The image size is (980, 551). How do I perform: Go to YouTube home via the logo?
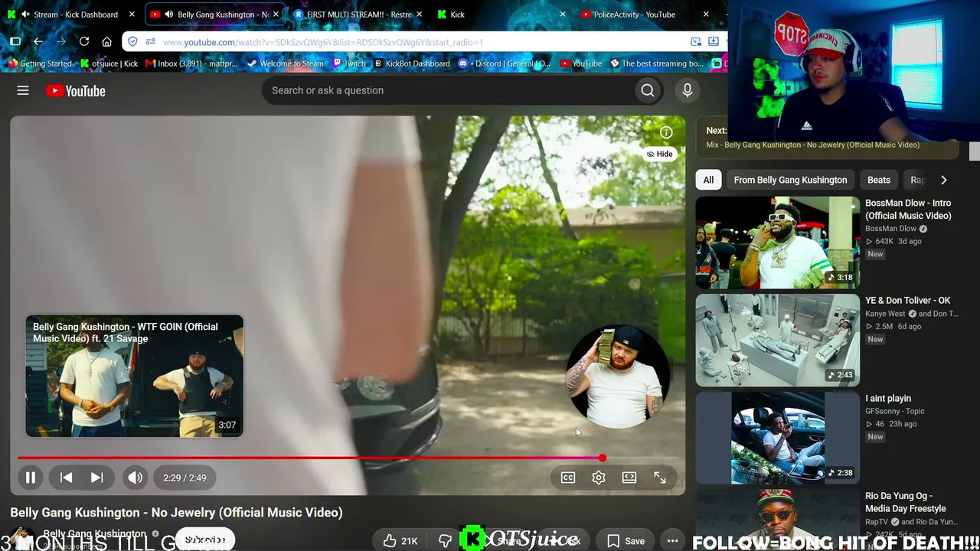[76, 91]
